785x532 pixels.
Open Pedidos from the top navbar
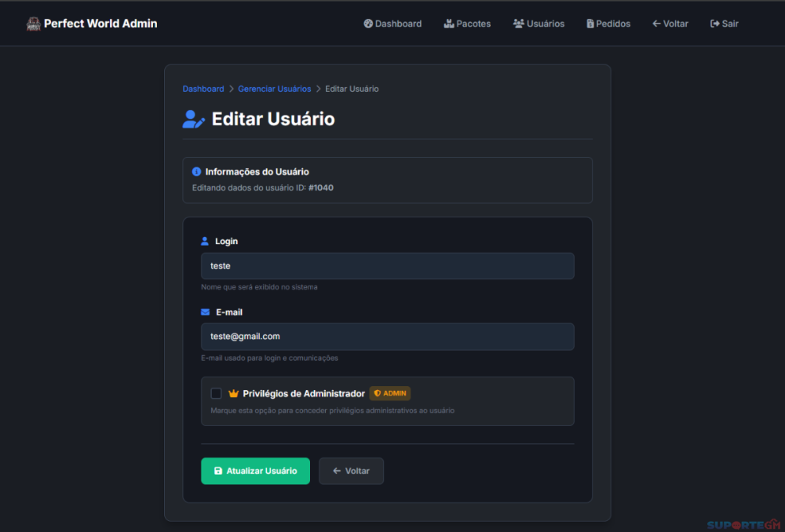click(608, 24)
